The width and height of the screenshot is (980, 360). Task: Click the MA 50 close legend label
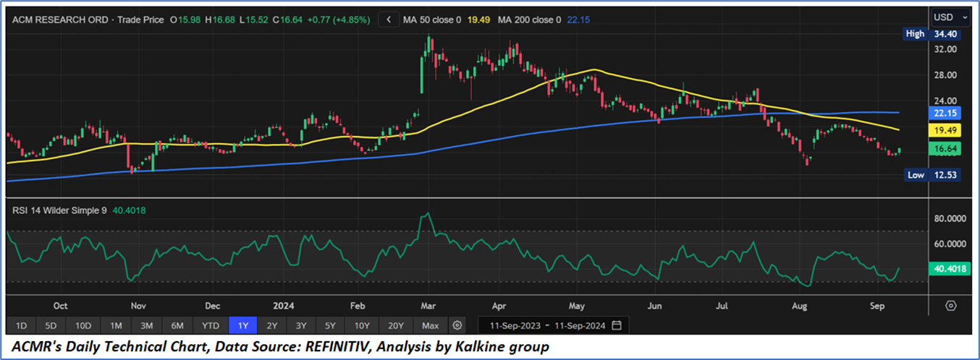click(x=433, y=20)
